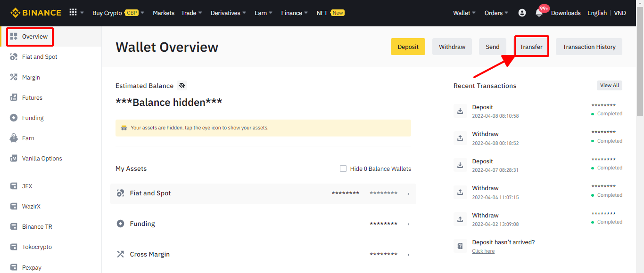The image size is (644, 273).
Task: Click the Funding icon in My Assets
Action: click(x=120, y=224)
